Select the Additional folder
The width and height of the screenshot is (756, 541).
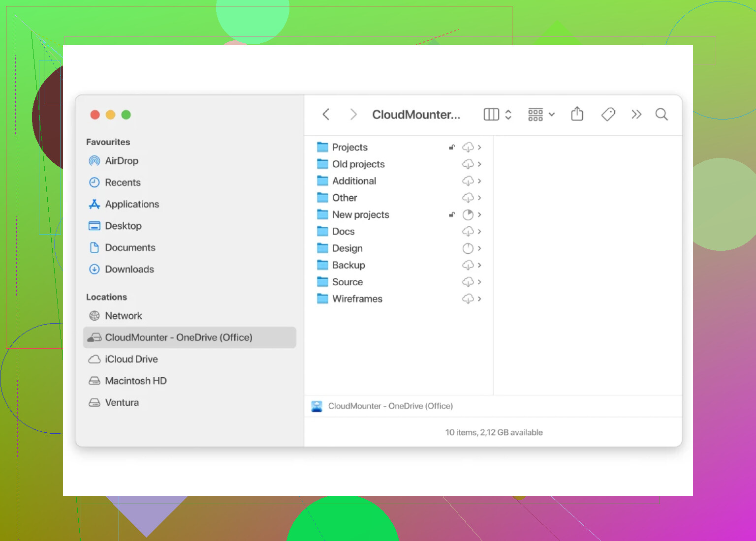point(399,181)
